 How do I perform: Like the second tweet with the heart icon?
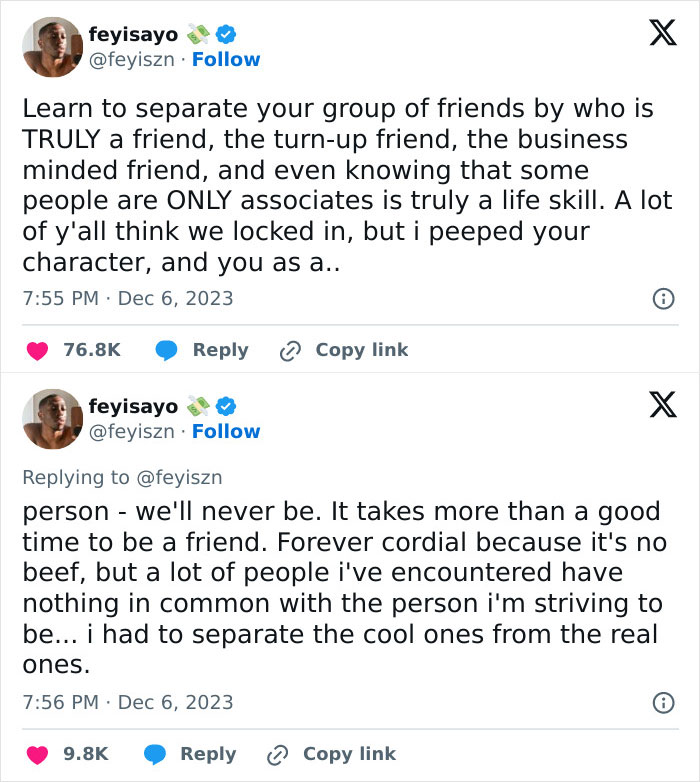coord(37,754)
